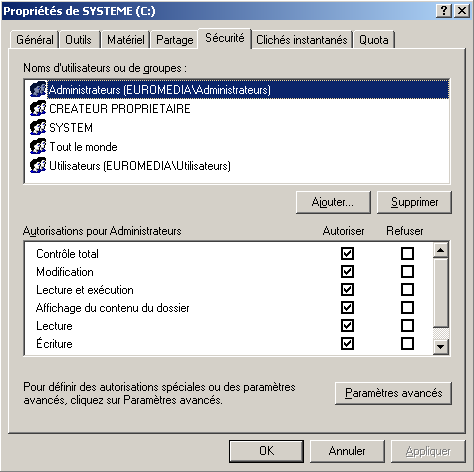Check Refuser for Modification

407,271
